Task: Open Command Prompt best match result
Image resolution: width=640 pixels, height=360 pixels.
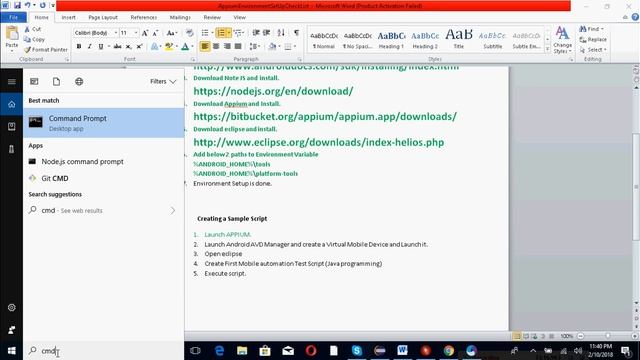Action: coord(104,123)
